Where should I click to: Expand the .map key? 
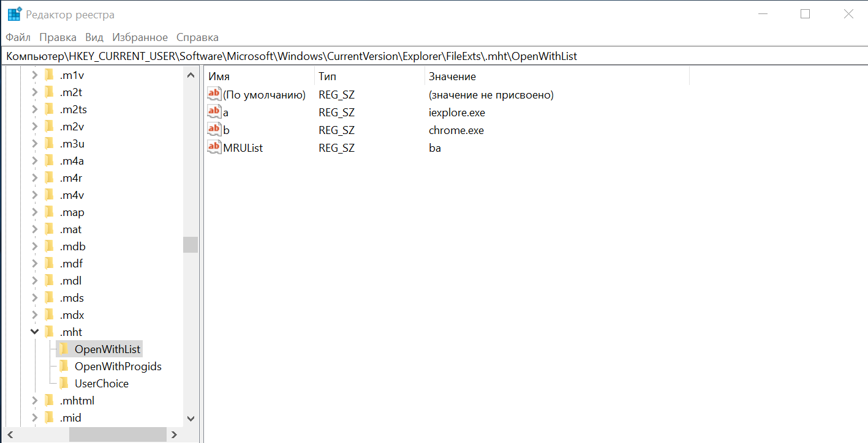tap(34, 212)
